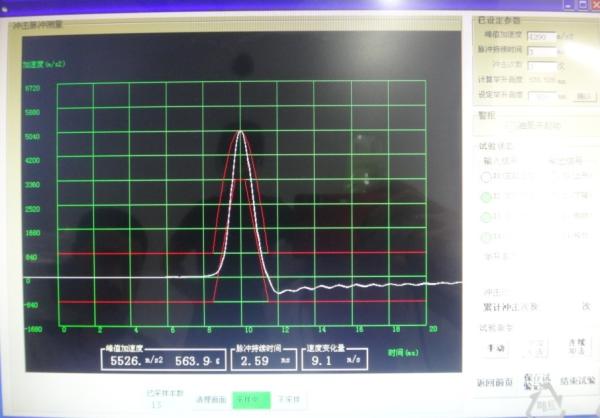
Task: Click the confirm button beside 设定举升高度
Action: pos(584,96)
